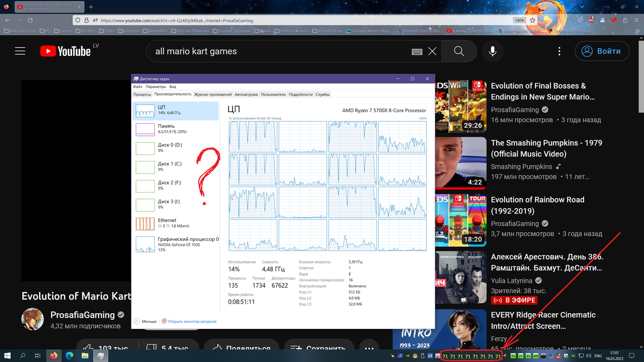The height and width of the screenshot is (362, 644).
Task: Switch to the Пользователи tab
Action: pos(273,94)
